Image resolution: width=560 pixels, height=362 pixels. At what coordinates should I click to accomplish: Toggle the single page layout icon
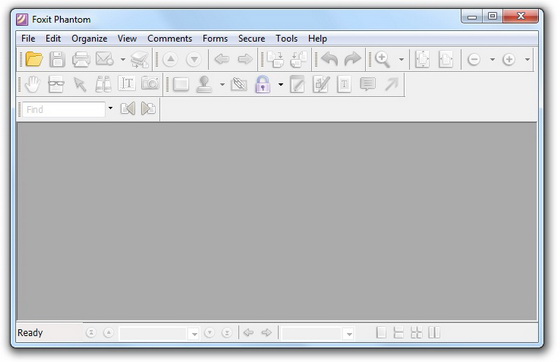381,333
